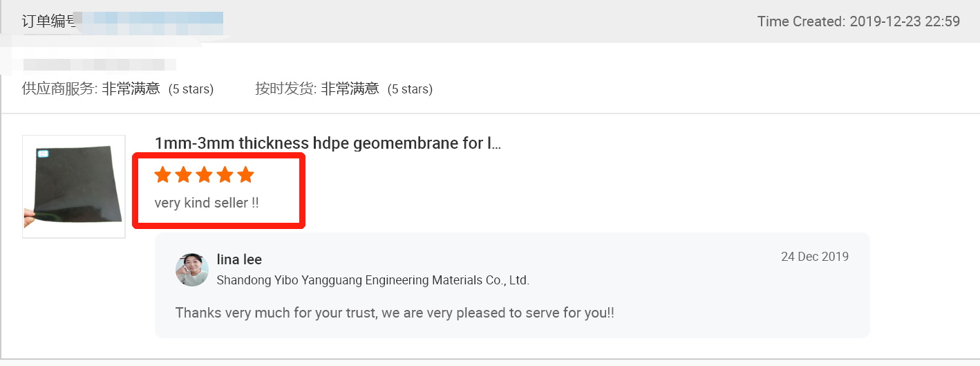Image resolution: width=980 pixels, height=366 pixels.
Task: Click 非常满意 next to 供应商服务
Action: pos(131,89)
